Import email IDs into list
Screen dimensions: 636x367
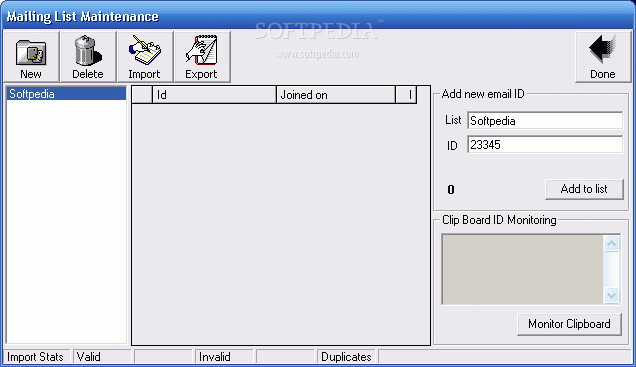145,57
